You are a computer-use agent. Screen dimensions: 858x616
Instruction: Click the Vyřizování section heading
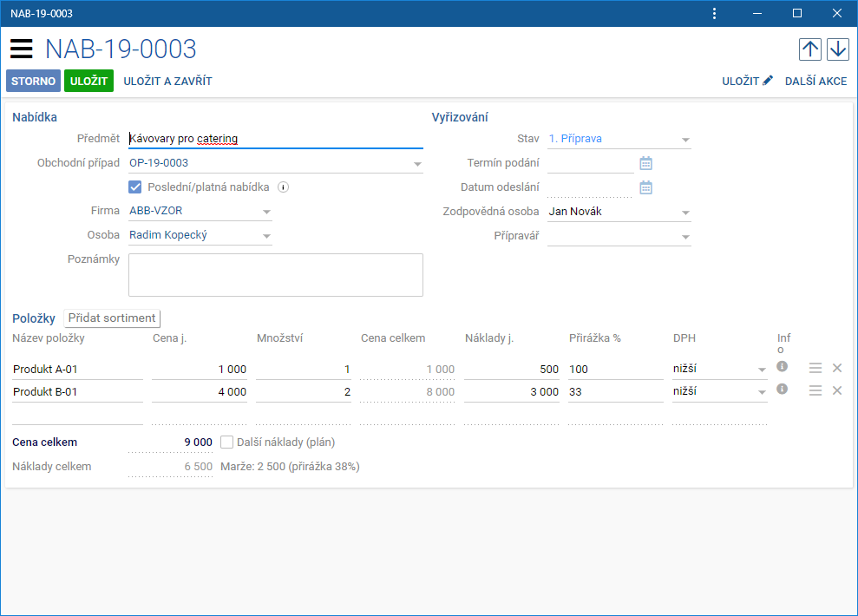pyautogui.click(x=460, y=117)
